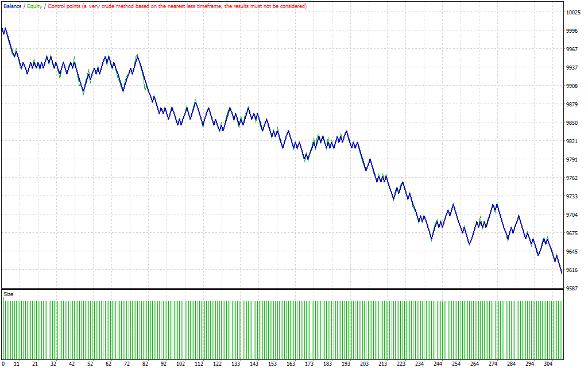Click the 9996 value on price axis
The width and height of the screenshot is (588, 368).
point(572,31)
